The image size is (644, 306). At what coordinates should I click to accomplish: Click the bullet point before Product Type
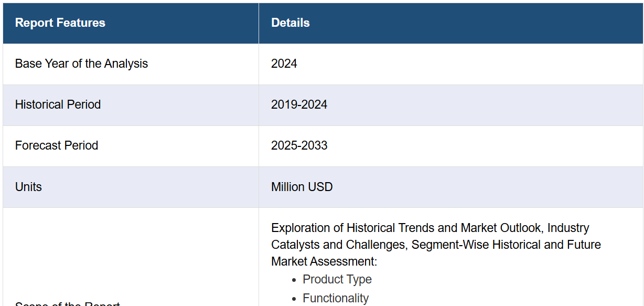(x=294, y=280)
